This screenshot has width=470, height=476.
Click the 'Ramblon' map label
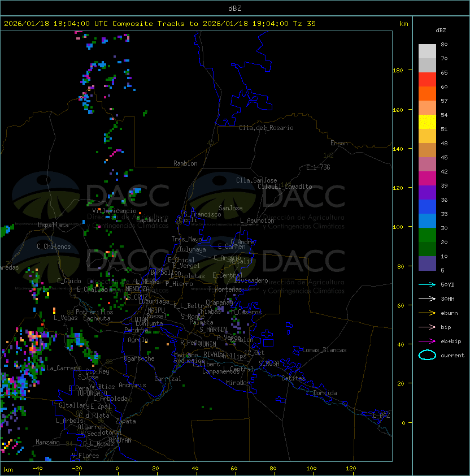pos(185,163)
